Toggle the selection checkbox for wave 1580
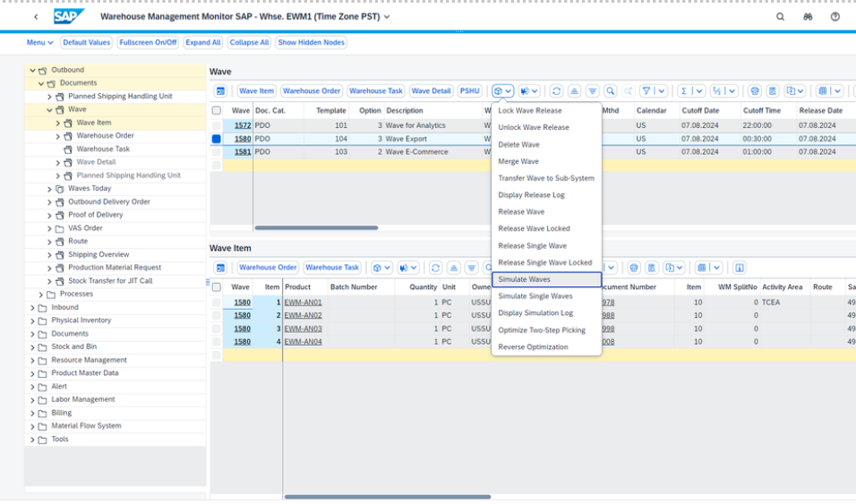Viewport: 856px width, 504px height. pyautogui.click(x=216, y=139)
